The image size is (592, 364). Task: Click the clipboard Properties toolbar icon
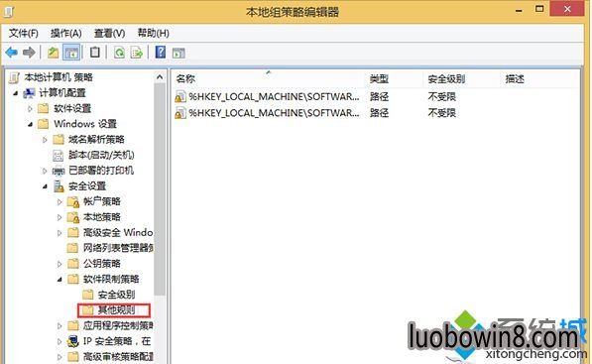95,52
